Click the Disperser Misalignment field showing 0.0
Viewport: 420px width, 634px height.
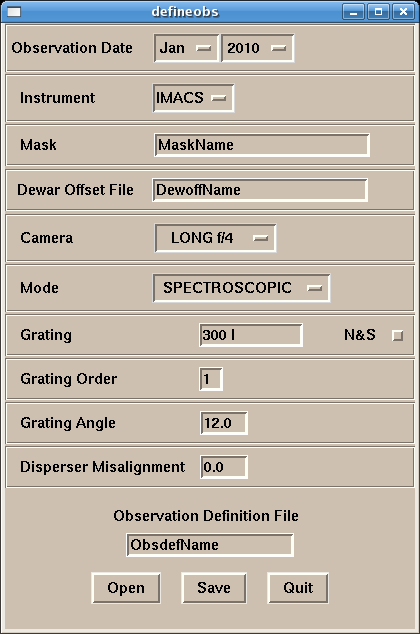coord(224,467)
